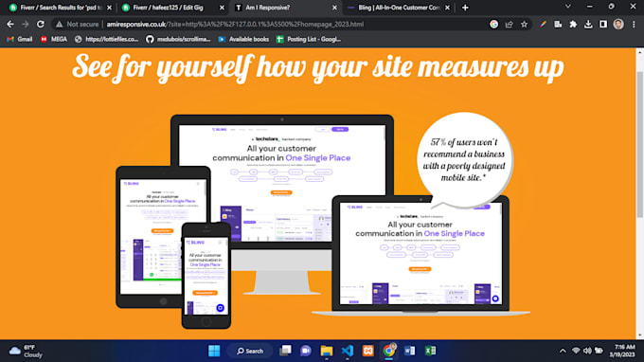Click the taskbar Search box
Viewport: 644px width, 362px height.
pos(250,351)
